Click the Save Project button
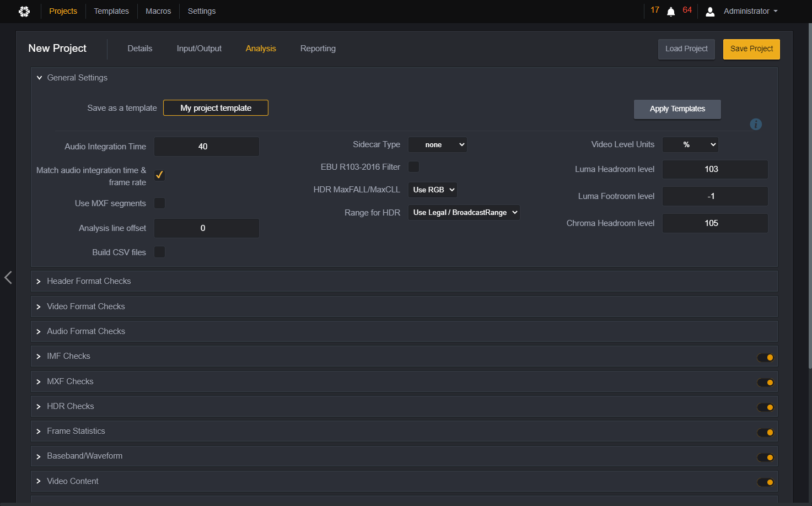 [x=751, y=49]
